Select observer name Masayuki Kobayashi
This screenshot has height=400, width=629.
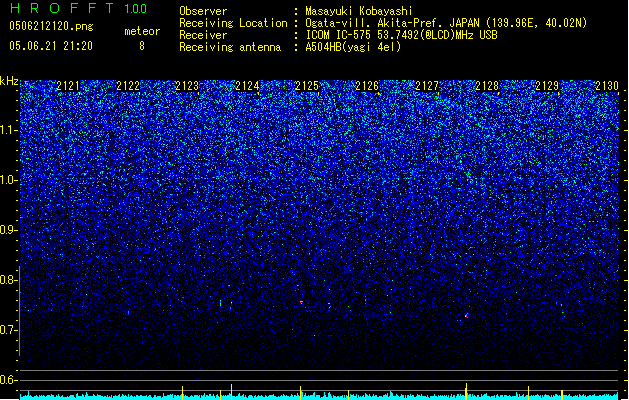359,11
